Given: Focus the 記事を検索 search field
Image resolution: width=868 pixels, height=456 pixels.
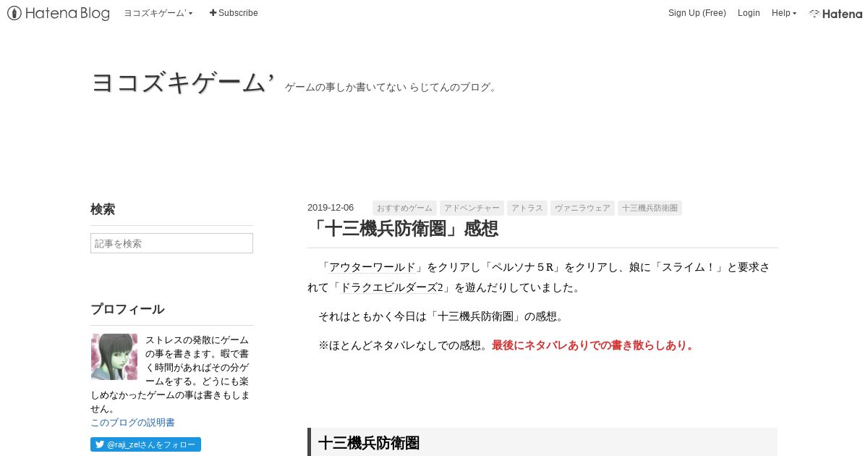Looking at the screenshot, I should [171, 243].
